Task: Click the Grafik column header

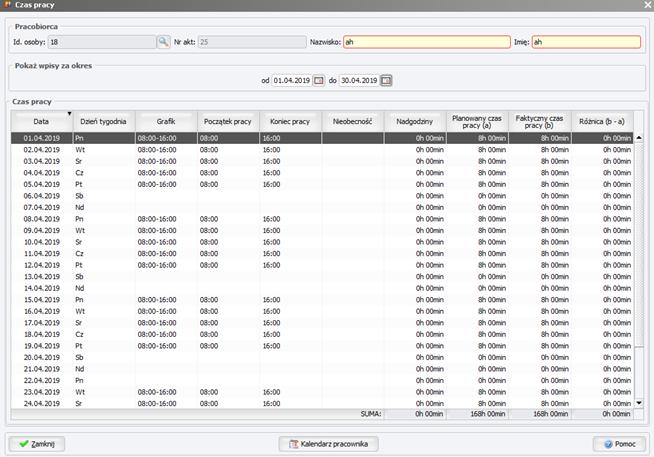Action: [166, 121]
